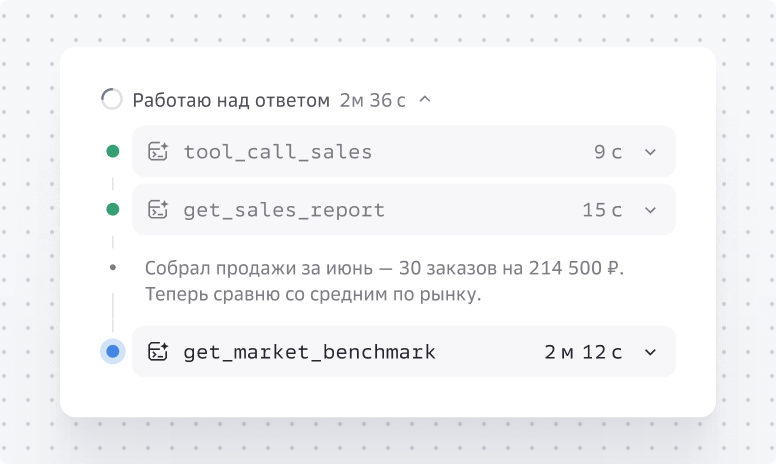Collapse steps with the chevron after 2м 36 с
776x464 pixels.
425,99
